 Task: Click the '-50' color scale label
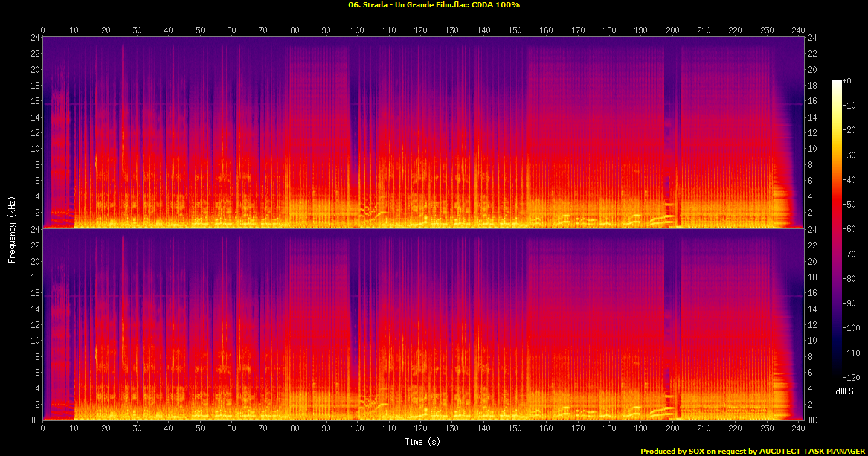pyautogui.click(x=849, y=205)
